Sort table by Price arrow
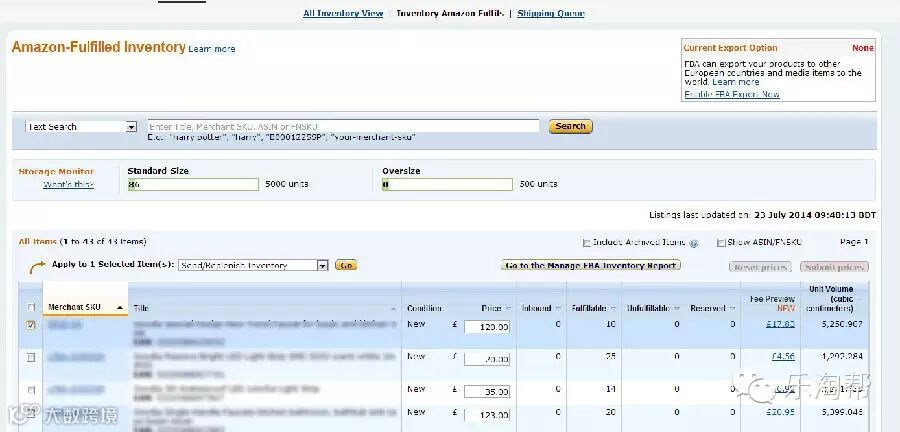 click(x=509, y=309)
